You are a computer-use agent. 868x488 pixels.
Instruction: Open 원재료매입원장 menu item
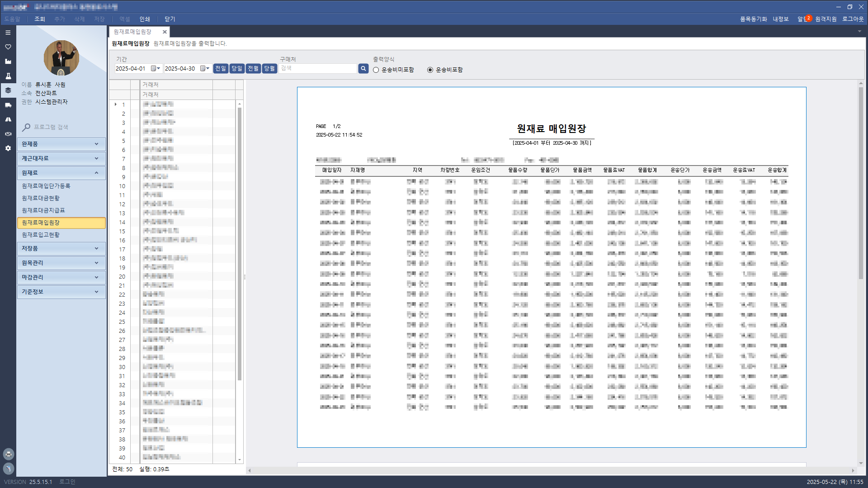[61, 223]
